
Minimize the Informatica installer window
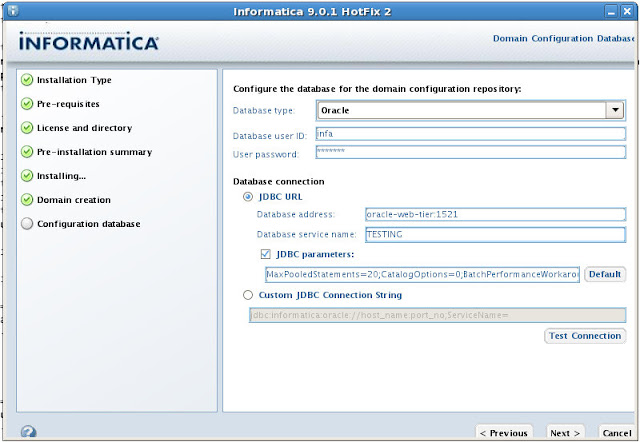[x=611, y=11]
